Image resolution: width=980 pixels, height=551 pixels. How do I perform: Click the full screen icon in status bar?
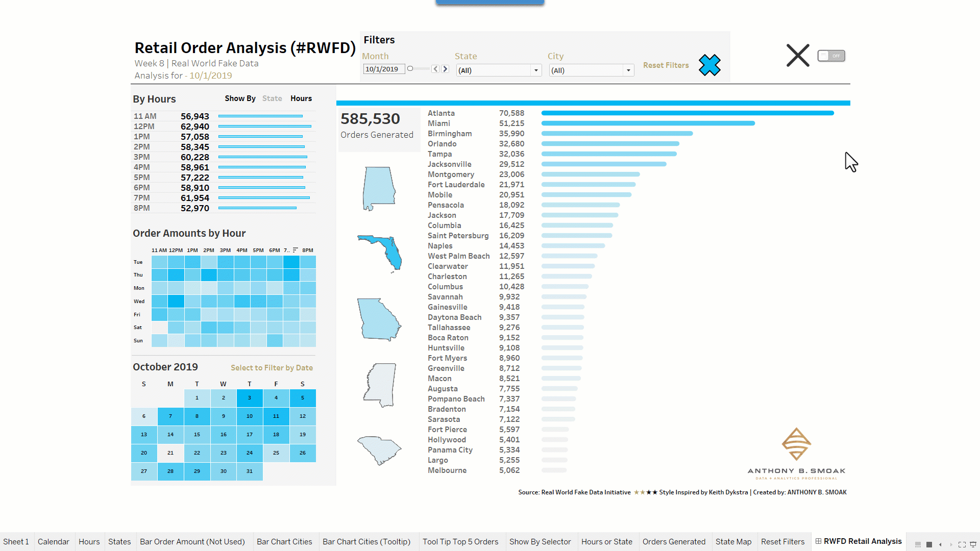coord(962,545)
